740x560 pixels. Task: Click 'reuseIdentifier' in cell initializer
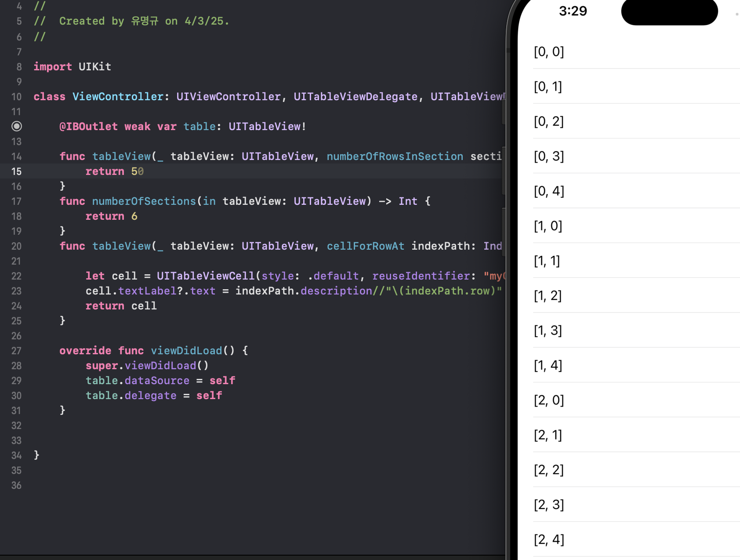(421, 276)
